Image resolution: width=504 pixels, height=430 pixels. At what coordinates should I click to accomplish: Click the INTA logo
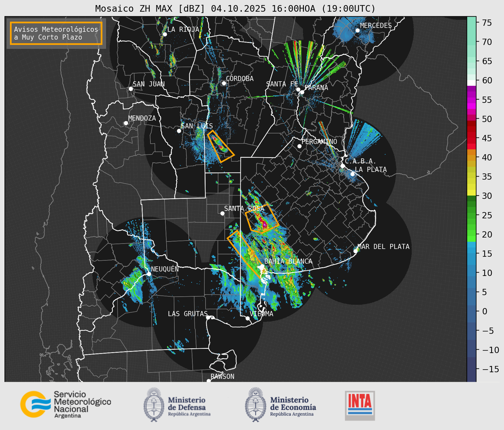pyautogui.click(x=360, y=405)
